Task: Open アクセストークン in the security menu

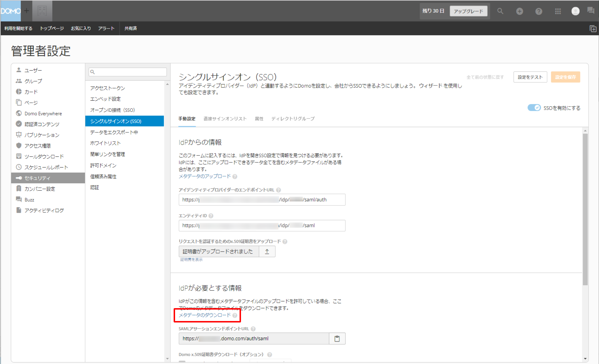Action: (x=124, y=88)
